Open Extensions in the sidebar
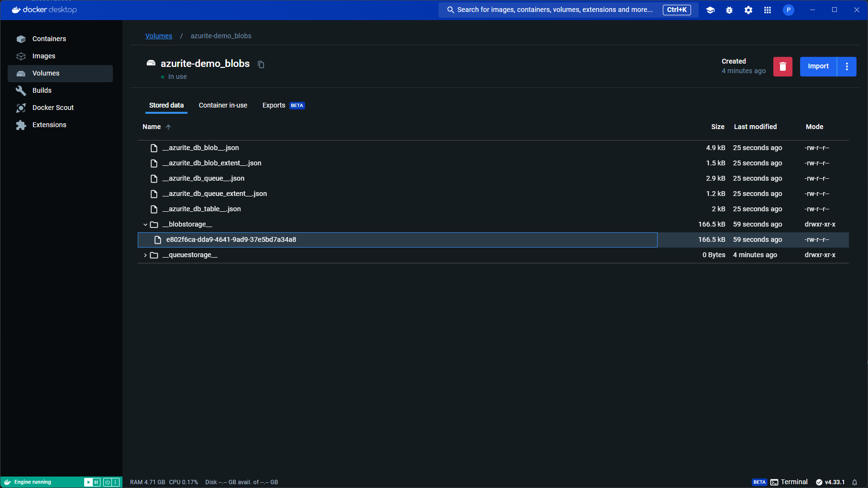868x488 pixels. [60, 125]
